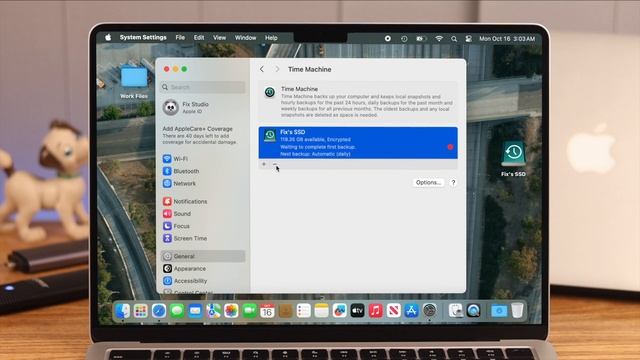Select Network in the sidebar
This screenshot has height=360, width=640.
[180, 183]
